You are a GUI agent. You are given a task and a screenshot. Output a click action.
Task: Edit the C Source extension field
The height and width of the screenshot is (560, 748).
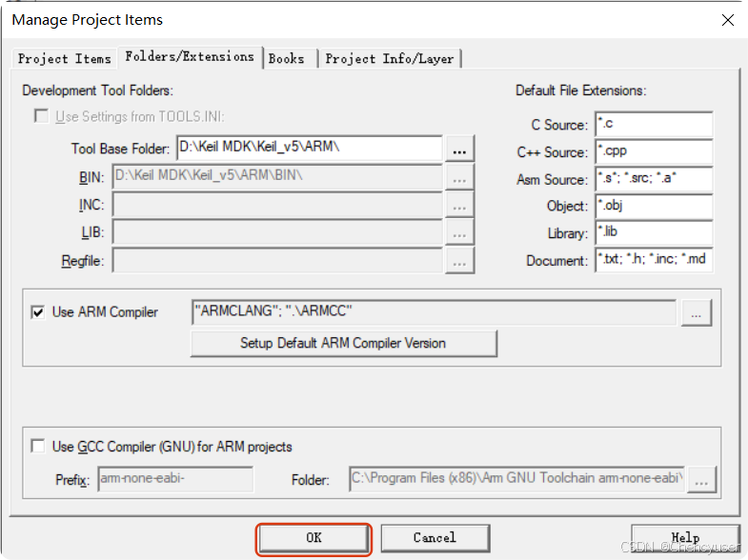[654, 125]
